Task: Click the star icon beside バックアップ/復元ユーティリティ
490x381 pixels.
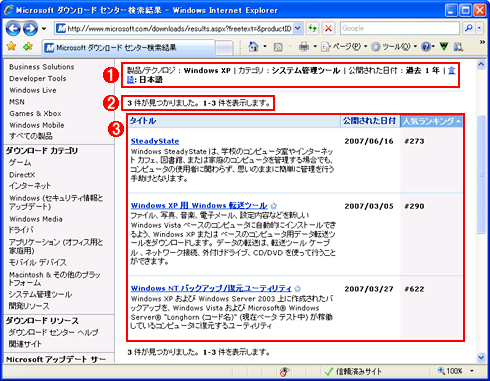Action: [298, 288]
